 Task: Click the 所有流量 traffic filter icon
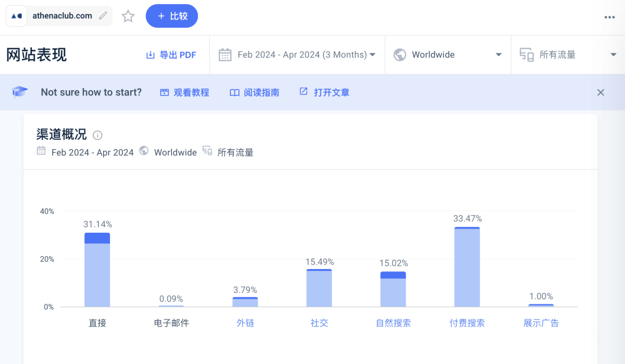pyautogui.click(x=527, y=54)
